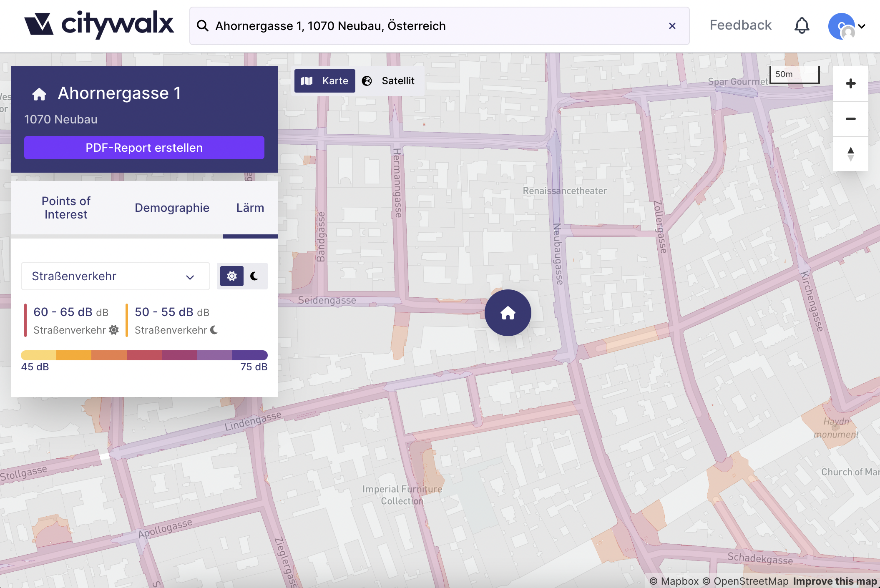Image resolution: width=880 pixels, height=588 pixels.
Task: Click yellow 45 dB legend segment
Action: pyautogui.click(x=38, y=355)
